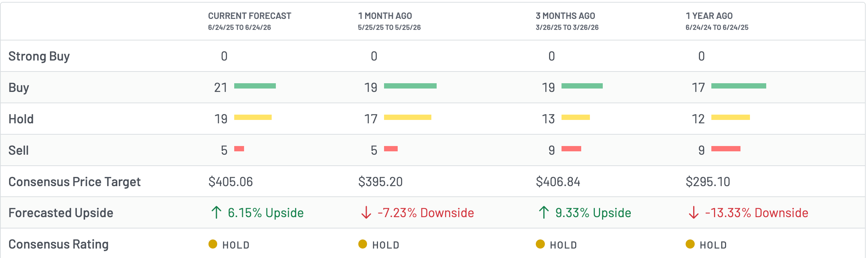Click the yellow HOLD dot under 3 Months Ago
Viewport: 868px width, 258px height.
click(x=540, y=244)
